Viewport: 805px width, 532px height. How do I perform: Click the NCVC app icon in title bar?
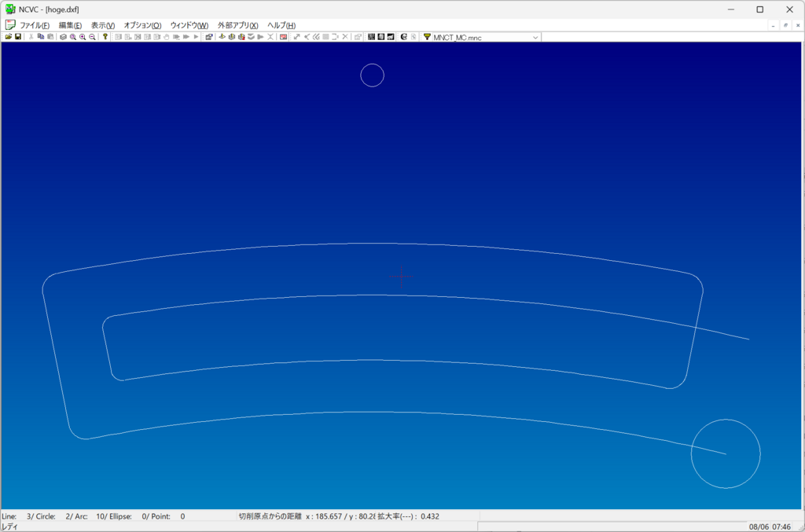pyautogui.click(x=10, y=9)
